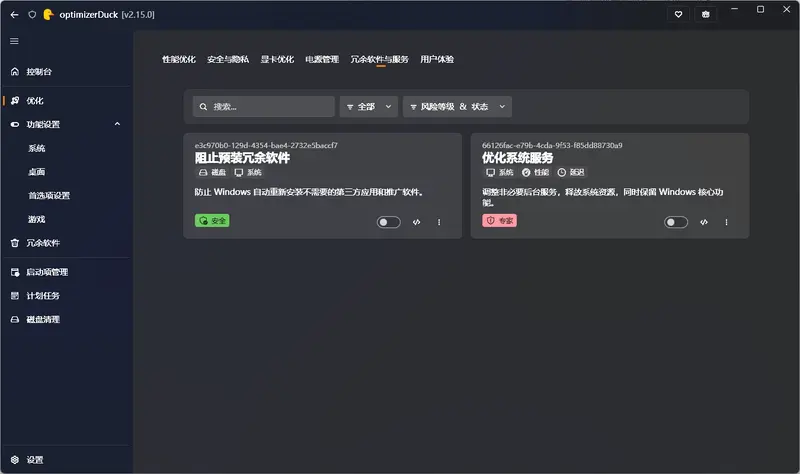
Task: Open 系统 under feature settings
Action: click(x=37, y=148)
